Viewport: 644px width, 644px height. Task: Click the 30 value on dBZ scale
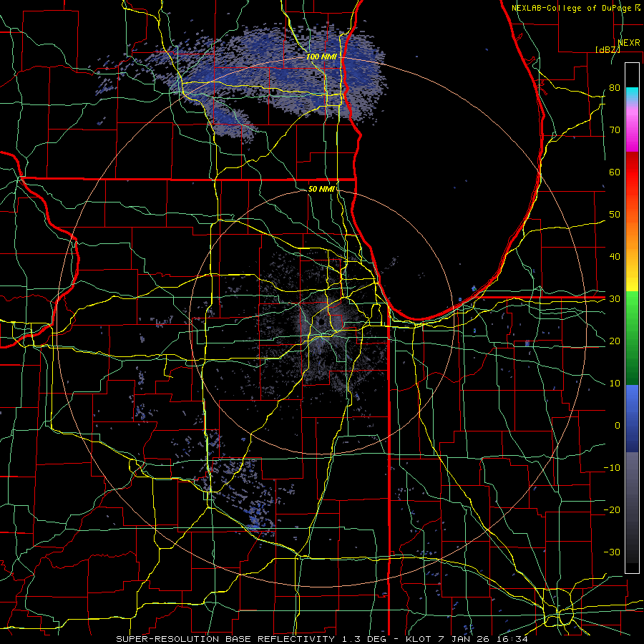(x=615, y=299)
